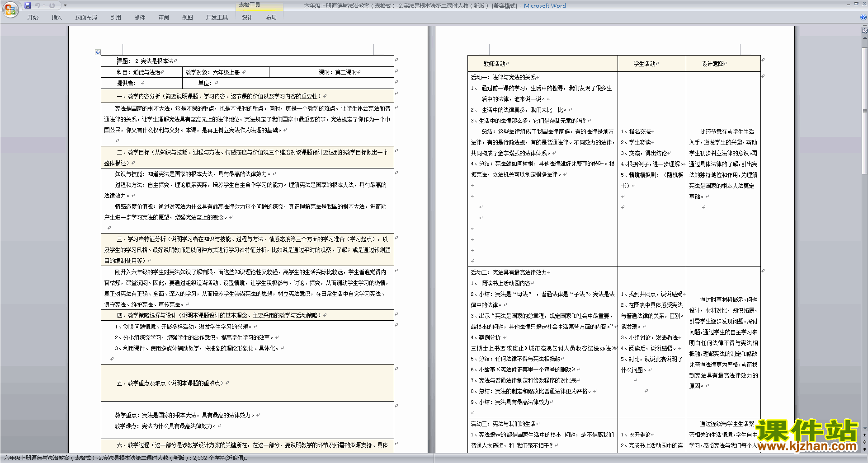Screen dimensions: 868x463
Task: Switch to the 视图 tab
Action: click(188, 18)
